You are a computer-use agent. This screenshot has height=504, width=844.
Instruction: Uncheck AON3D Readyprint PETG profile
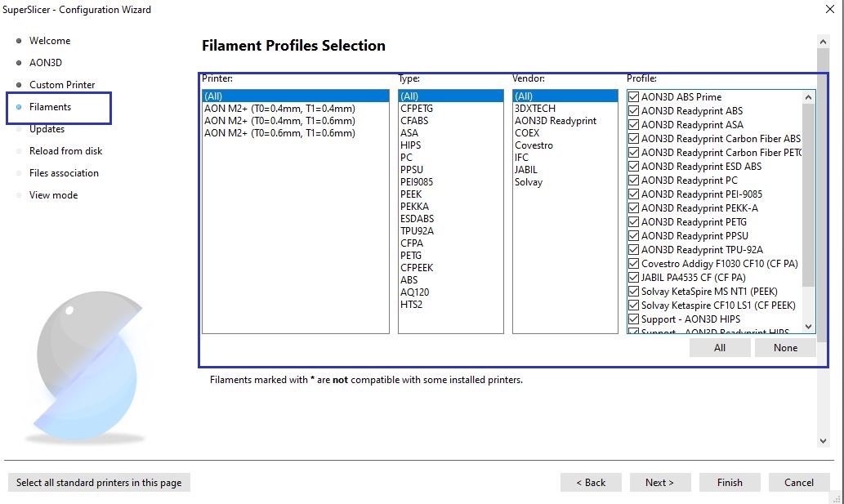point(633,222)
